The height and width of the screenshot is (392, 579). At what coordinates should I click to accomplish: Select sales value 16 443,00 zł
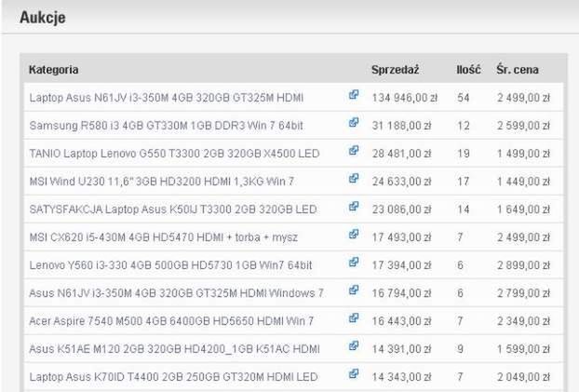(402, 321)
